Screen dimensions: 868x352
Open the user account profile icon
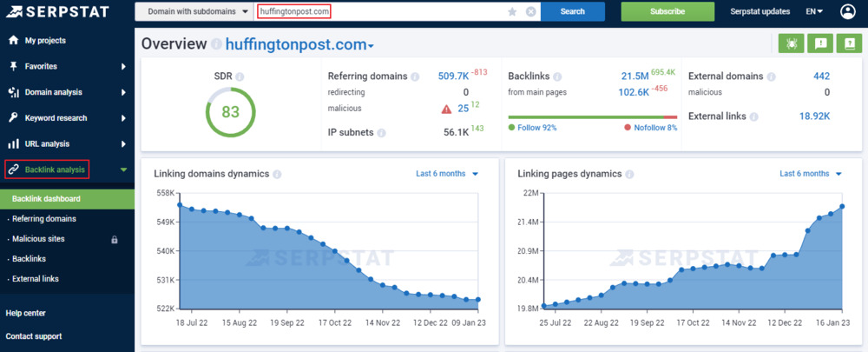click(x=847, y=11)
